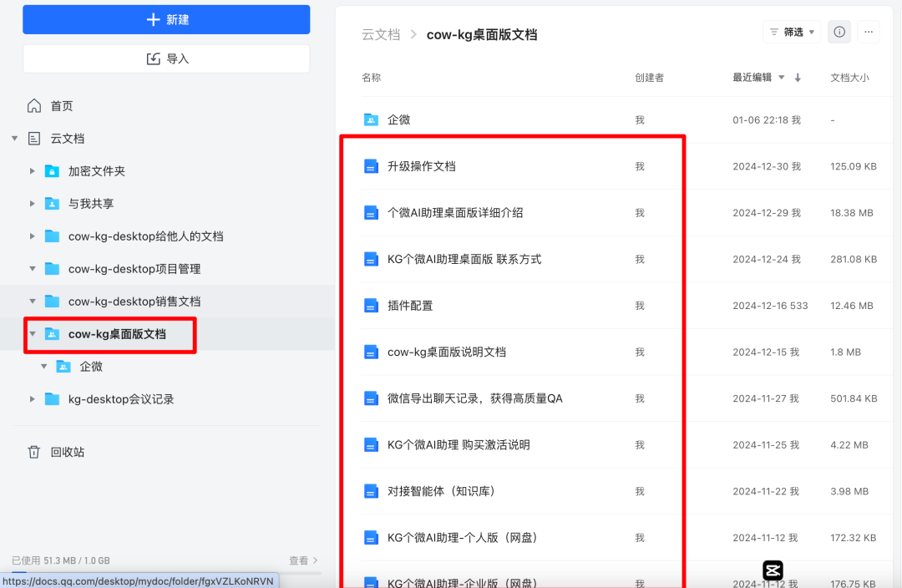Open 企微 subfolder in sidebar tree
902x588 pixels.
(x=91, y=367)
